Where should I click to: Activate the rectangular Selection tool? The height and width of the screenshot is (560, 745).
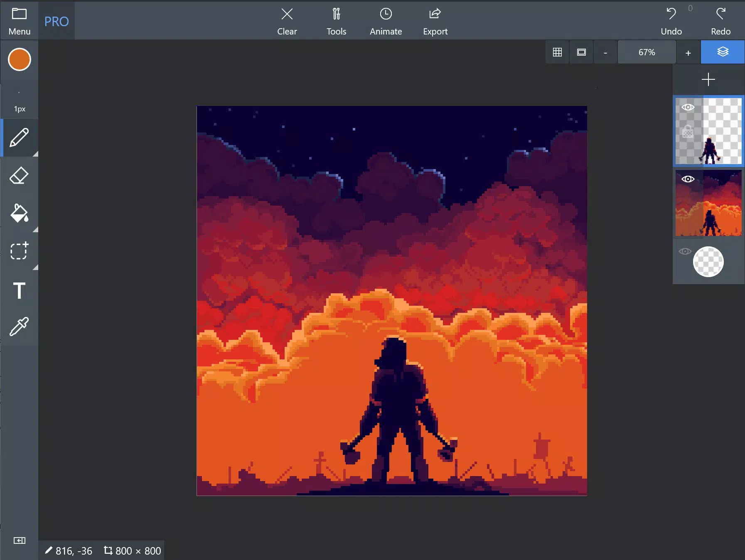pos(19,251)
